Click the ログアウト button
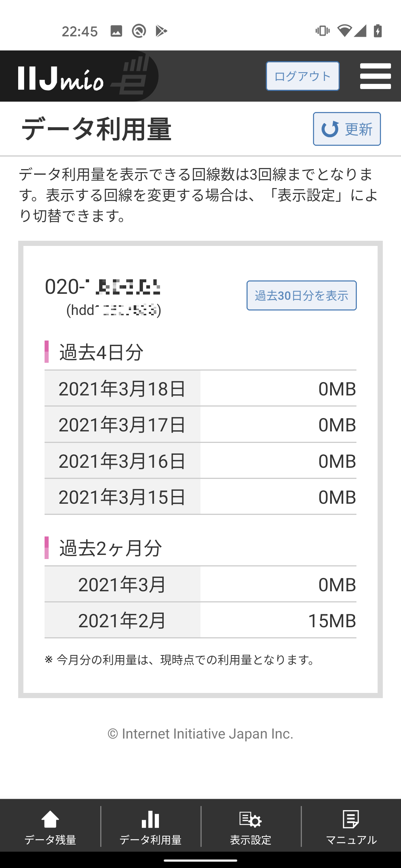Image resolution: width=401 pixels, height=868 pixels. (303, 76)
